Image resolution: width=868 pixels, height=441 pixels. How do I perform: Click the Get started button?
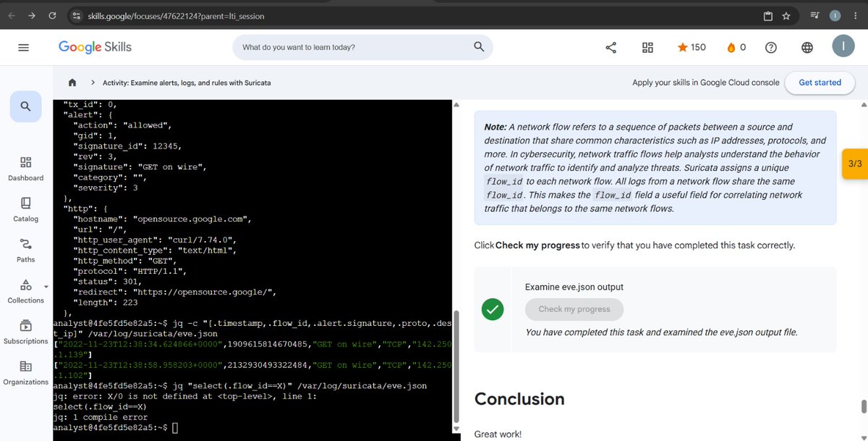820,83
